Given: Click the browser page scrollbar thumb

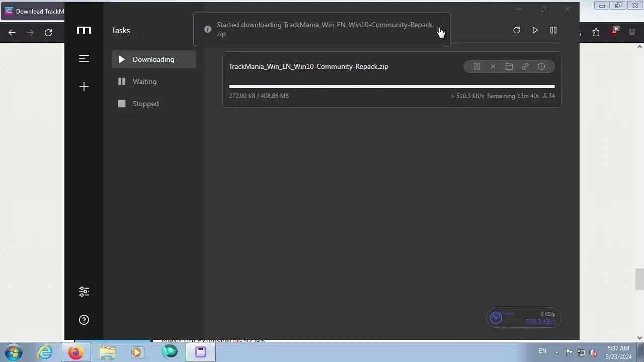Looking at the screenshot, I should pyautogui.click(x=639, y=280).
